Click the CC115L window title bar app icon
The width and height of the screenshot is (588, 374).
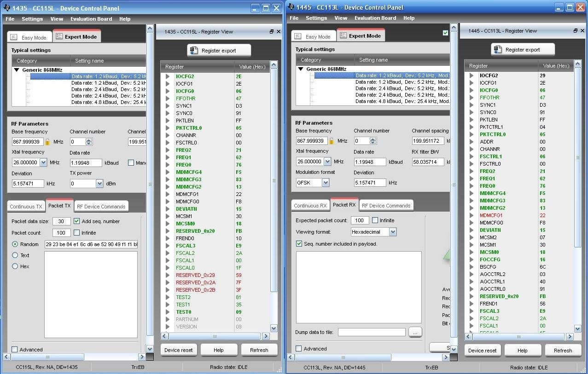click(6, 8)
